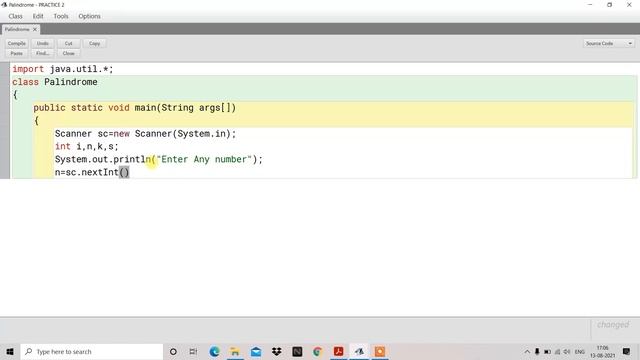Open Cortana circle icon on taskbar
This screenshot has width=640, height=360.
click(173, 351)
